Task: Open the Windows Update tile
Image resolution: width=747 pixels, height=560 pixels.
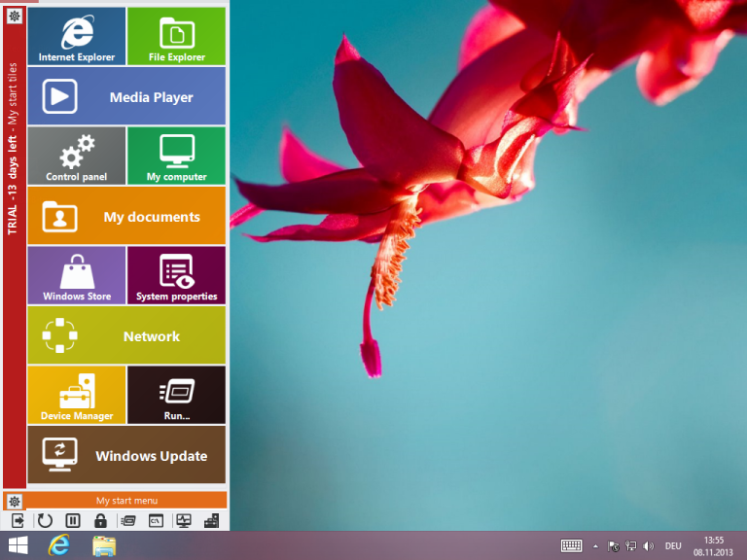Action: coord(126,455)
